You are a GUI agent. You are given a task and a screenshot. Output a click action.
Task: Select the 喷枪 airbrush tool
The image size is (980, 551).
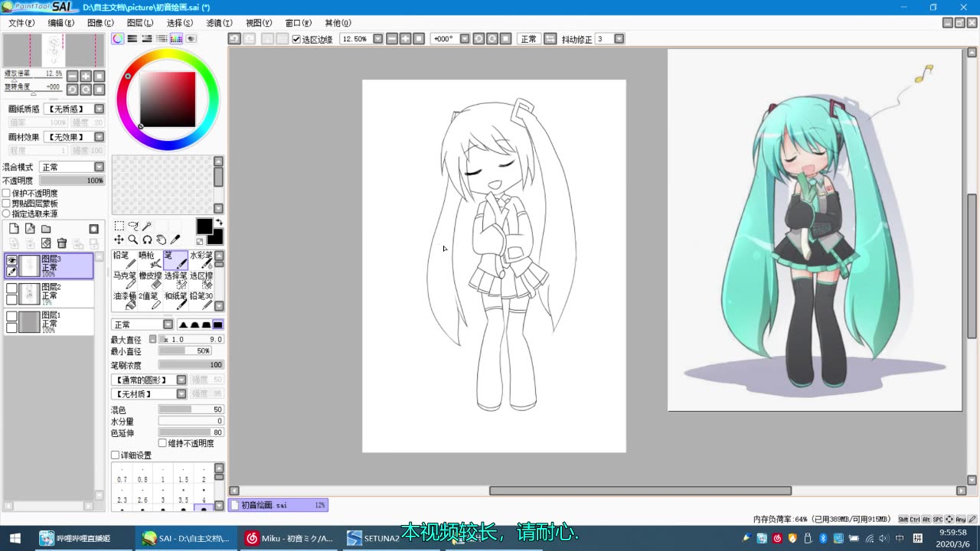pyautogui.click(x=149, y=260)
